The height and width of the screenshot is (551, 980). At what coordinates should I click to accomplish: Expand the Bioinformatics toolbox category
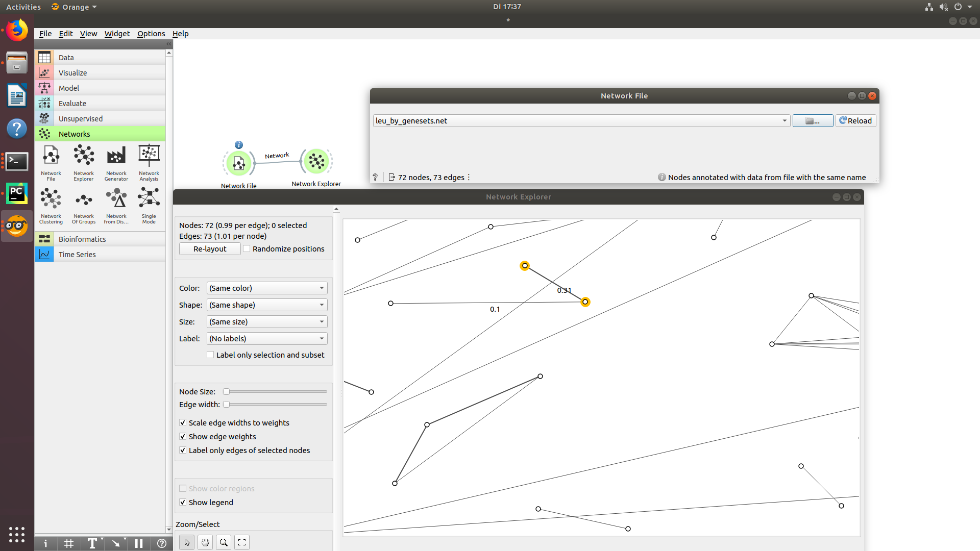(x=100, y=239)
